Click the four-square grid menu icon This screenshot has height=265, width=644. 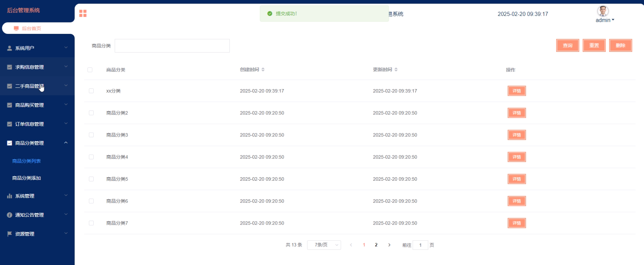[83, 13]
